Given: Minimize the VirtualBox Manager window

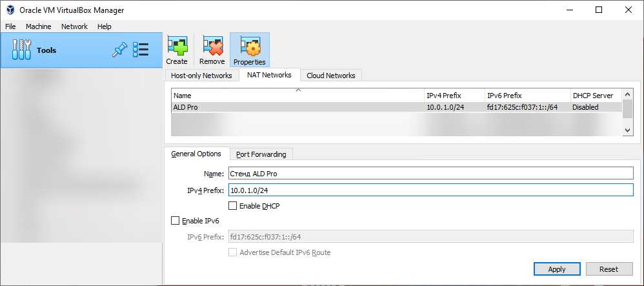Looking at the screenshot, I should pyautogui.click(x=569, y=10).
